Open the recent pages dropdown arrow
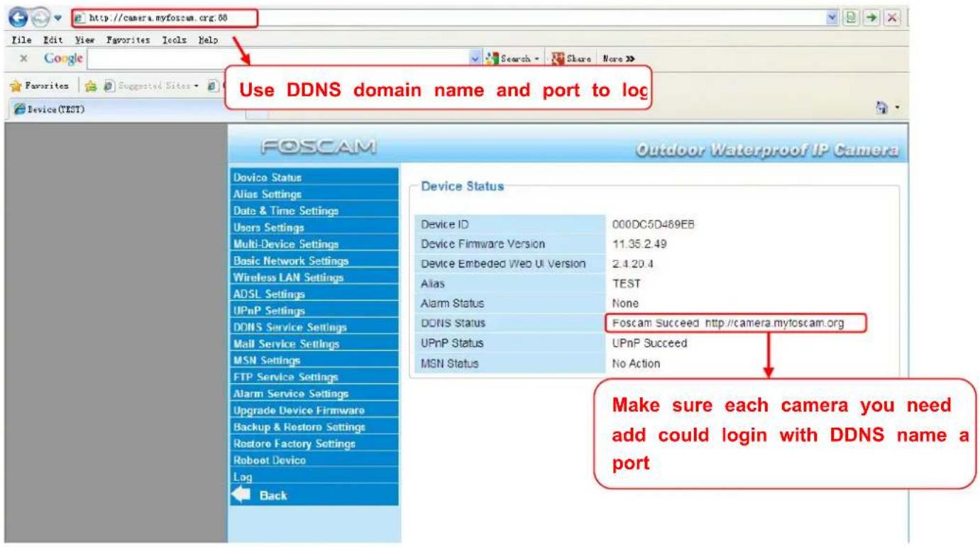Screen dimensions: 980x547 pos(58,18)
